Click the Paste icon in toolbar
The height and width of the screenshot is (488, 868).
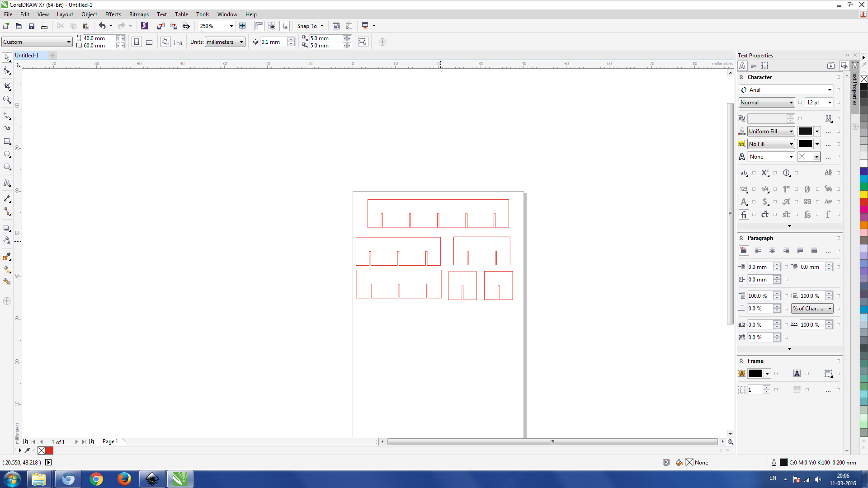pos(86,26)
